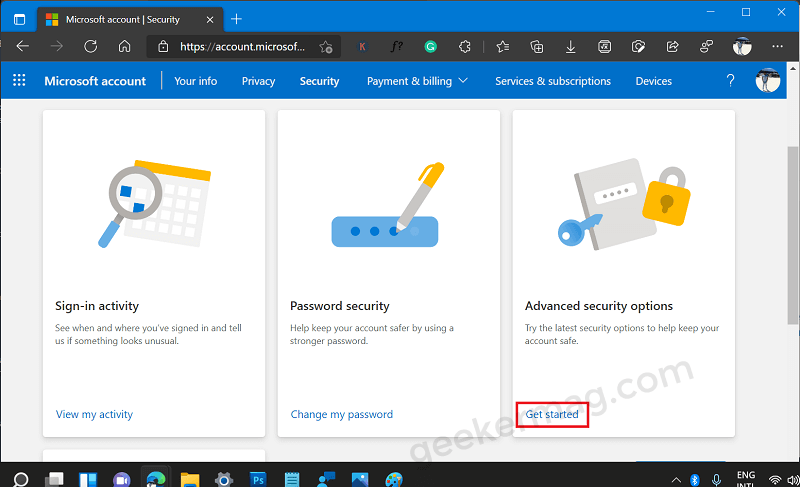Screen dimensions: 800x487
Task: Open Task View on taskbar
Action: (54, 479)
